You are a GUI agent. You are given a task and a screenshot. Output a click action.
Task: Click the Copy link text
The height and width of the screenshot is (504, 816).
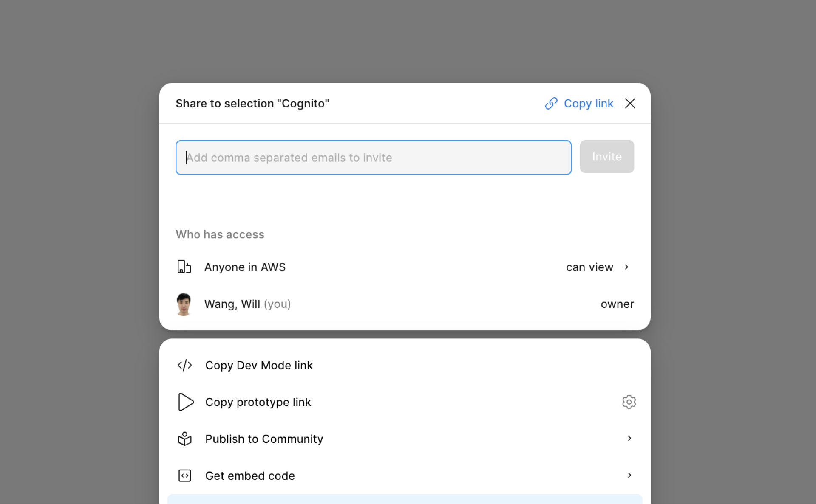coord(588,104)
